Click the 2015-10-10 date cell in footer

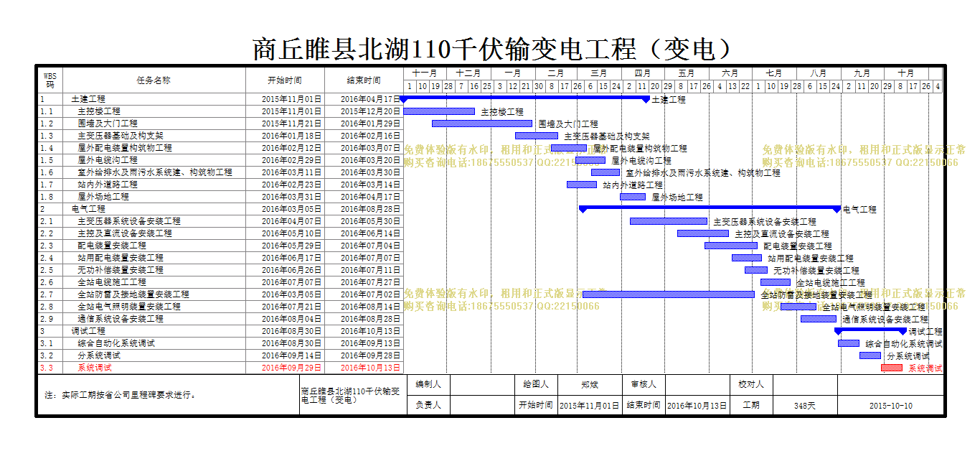click(x=890, y=405)
